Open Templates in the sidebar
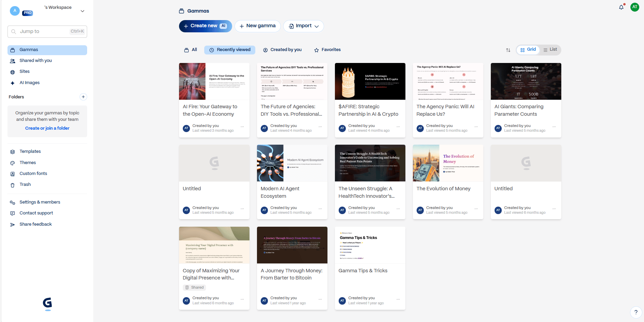The width and height of the screenshot is (644, 322). [47, 152]
